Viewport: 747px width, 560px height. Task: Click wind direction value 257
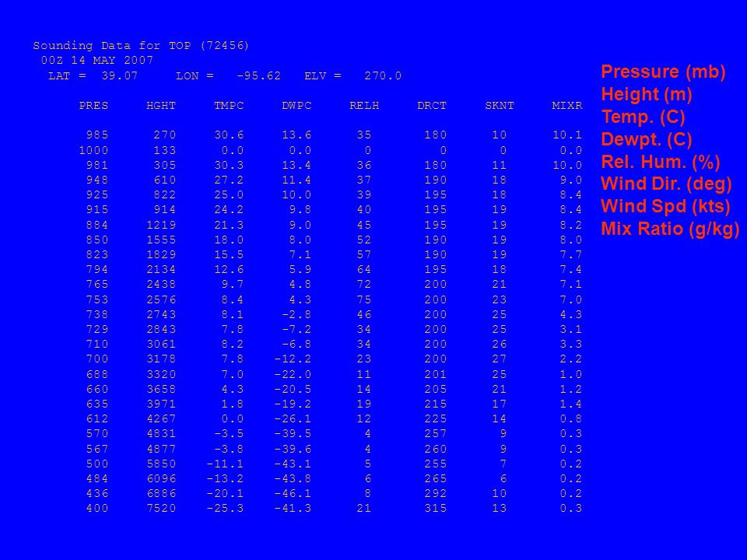pyautogui.click(x=436, y=433)
